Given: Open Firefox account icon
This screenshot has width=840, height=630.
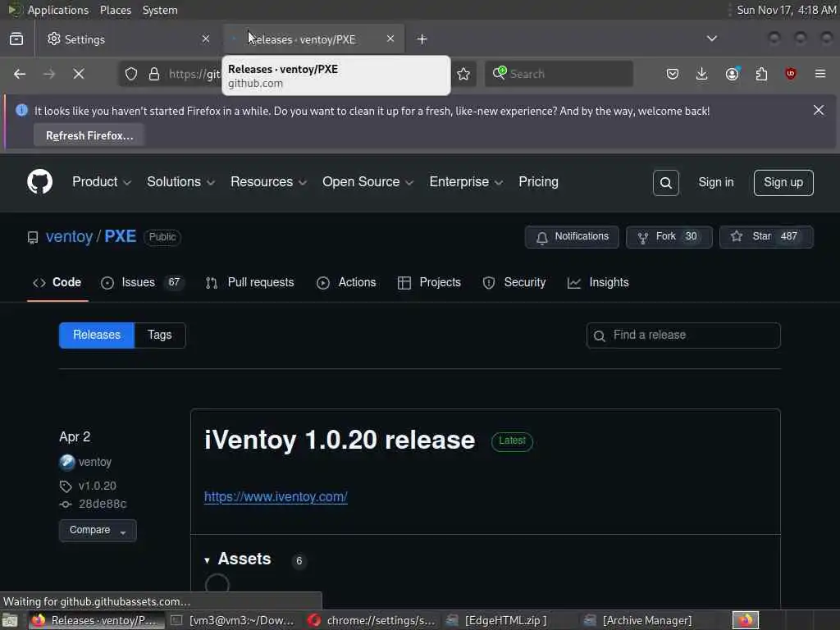Looking at the screenshot, I should point(733,74).
